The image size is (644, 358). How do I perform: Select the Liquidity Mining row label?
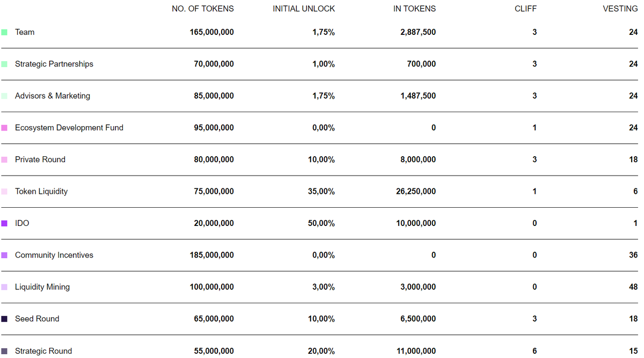pyautogui.click(x=42, y=287)
